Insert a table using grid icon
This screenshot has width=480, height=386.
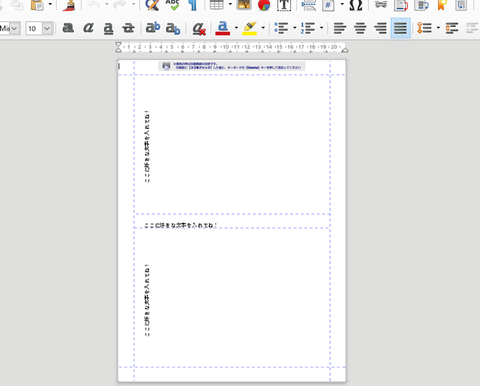point(217,5)
